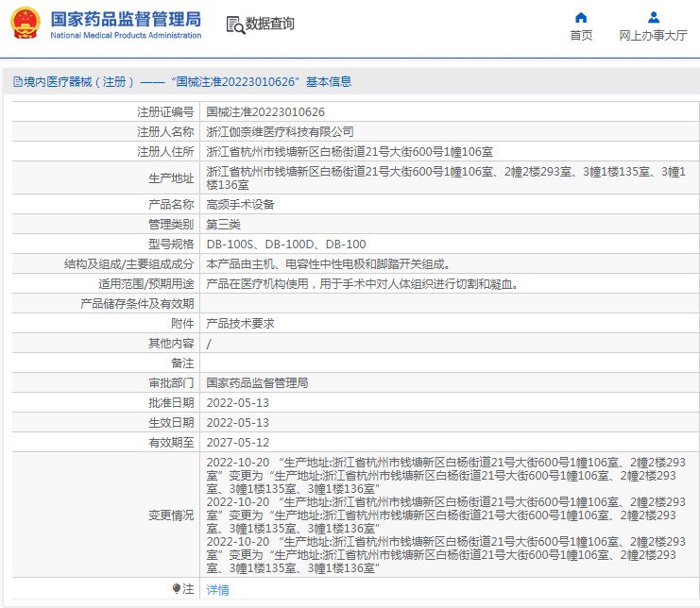Click attachment value 产品技术要求
This screenshot has height=608, width=700.
(240, 324)
